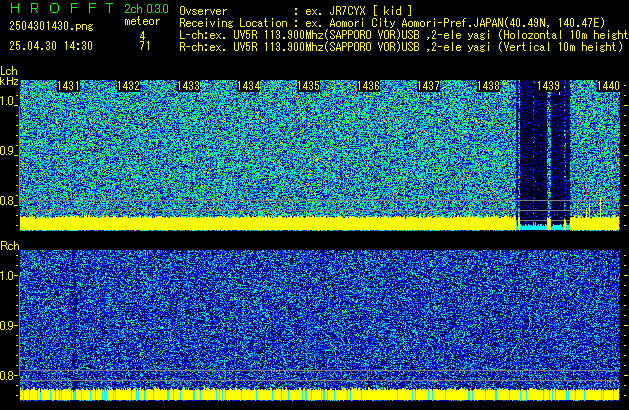This screenshot has width=629, height=410.
Task: Click the L-ch UV5R 113.900Mhz description line
Action: [404, 35]
